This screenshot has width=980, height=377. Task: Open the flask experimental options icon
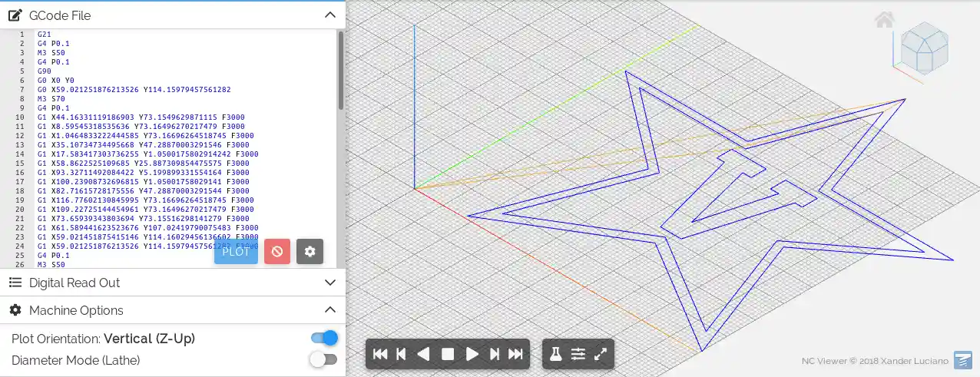coord(555,354)
